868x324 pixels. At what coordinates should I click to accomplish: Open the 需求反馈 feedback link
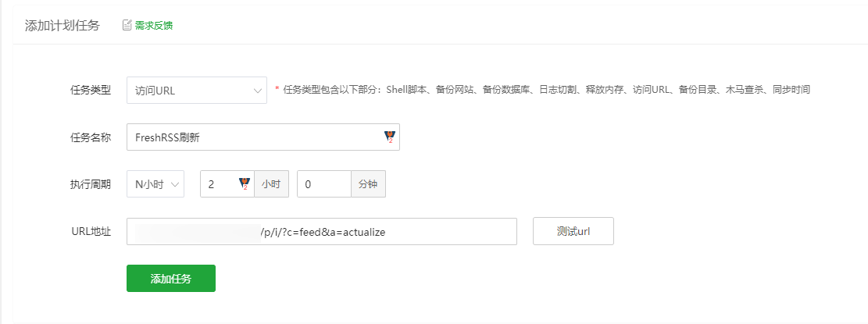coord(153,25)
